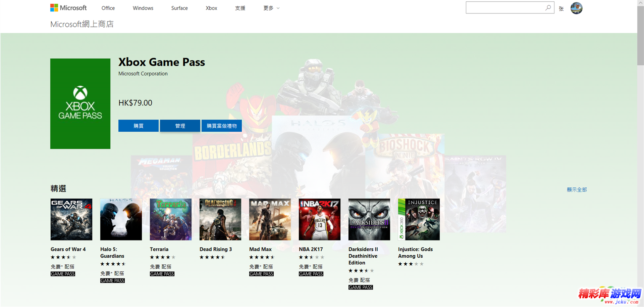Click the 管理 manage button

click(180, 126)
